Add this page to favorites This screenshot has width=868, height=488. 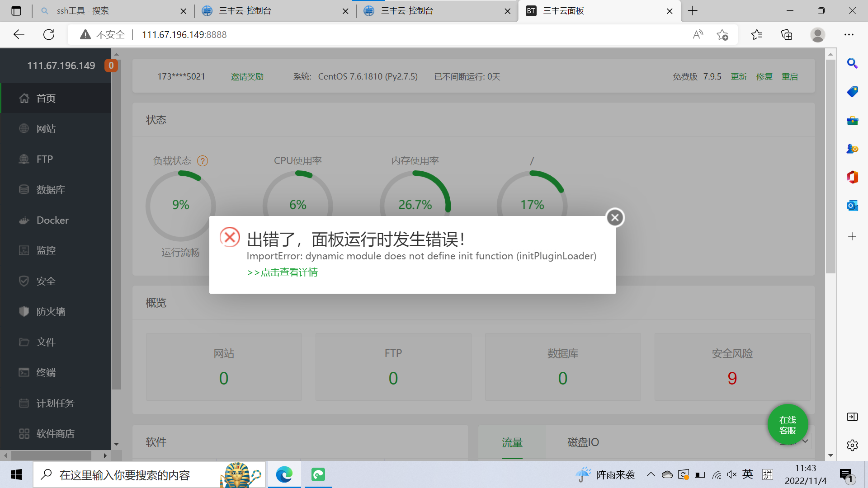tap(722, 34)
